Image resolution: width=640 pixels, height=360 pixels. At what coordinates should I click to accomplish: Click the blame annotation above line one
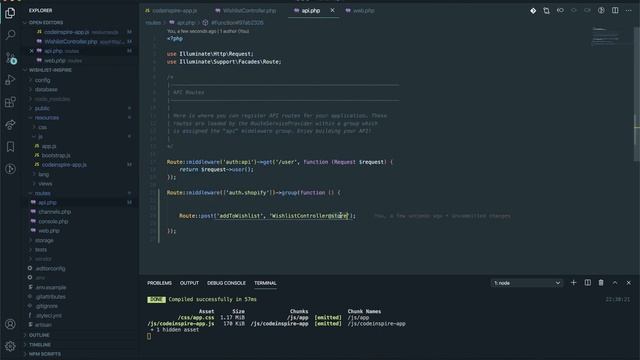(x=208, y=31)
